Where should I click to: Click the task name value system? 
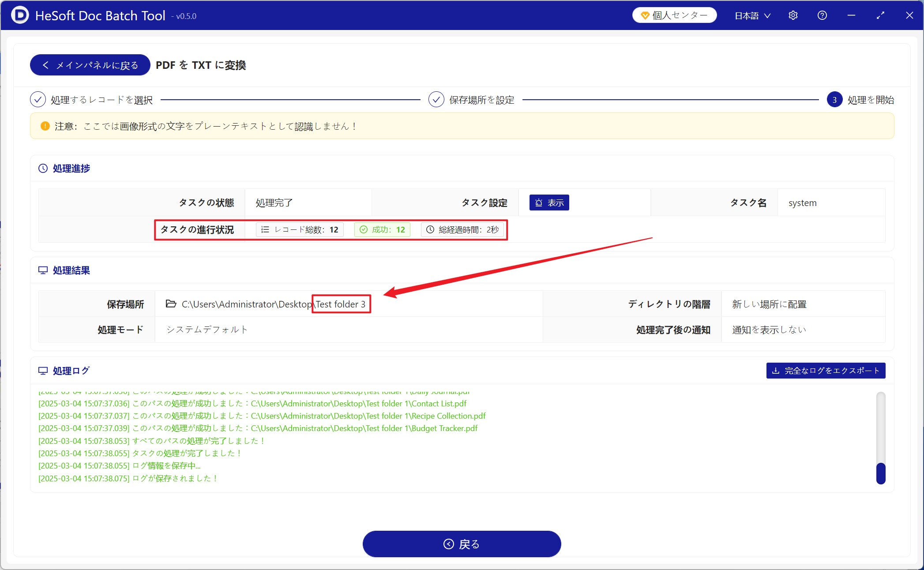[x=802, y=203]
